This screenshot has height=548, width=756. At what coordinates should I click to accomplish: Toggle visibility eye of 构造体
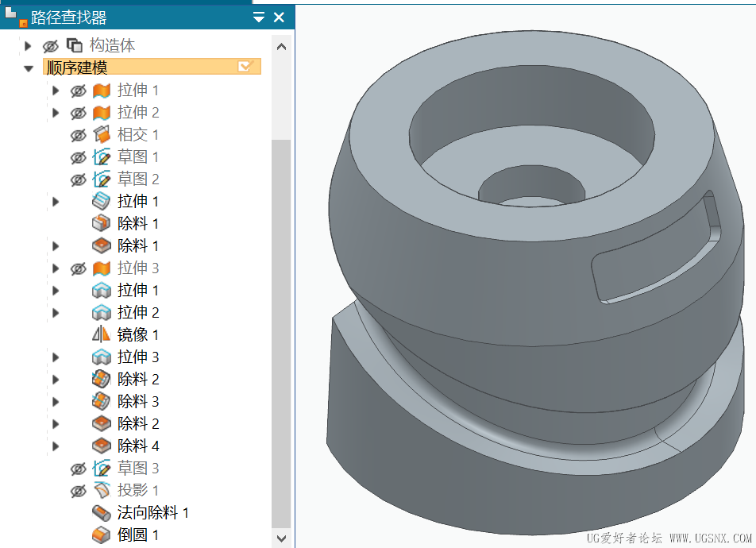50,46
